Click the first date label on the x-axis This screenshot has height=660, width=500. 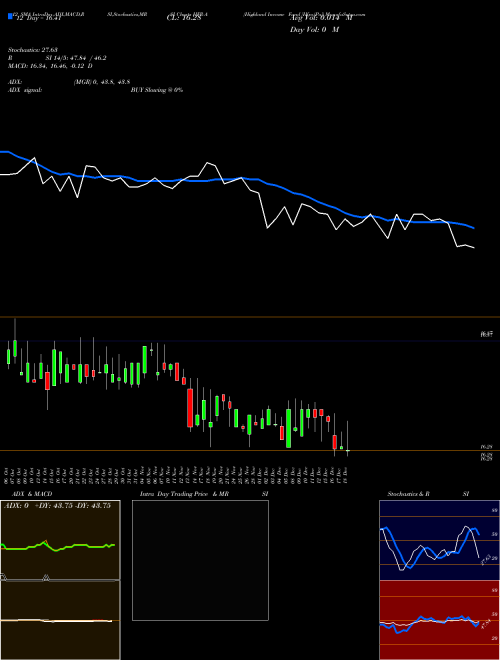6,474
